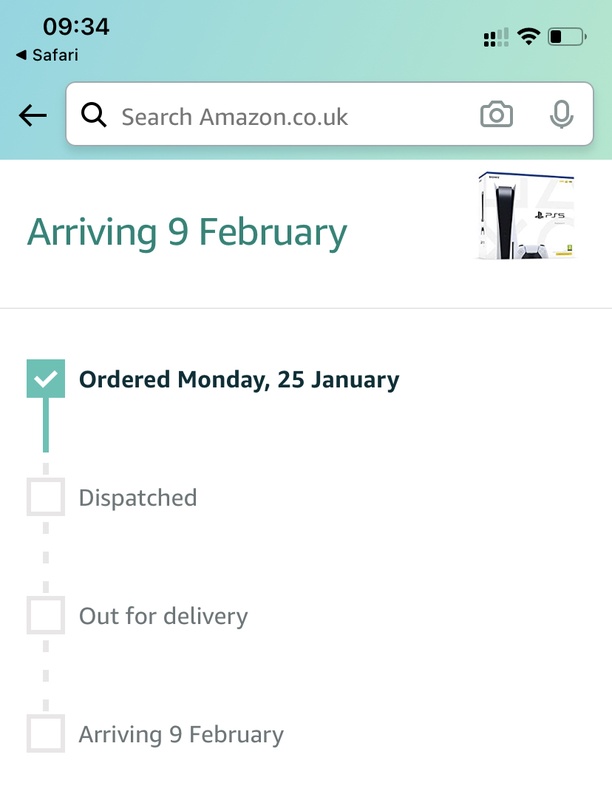The height and width of the screenshot is (800, 612).
Task: Tap the green progress tracker line
Action: [x=45, y=426]
